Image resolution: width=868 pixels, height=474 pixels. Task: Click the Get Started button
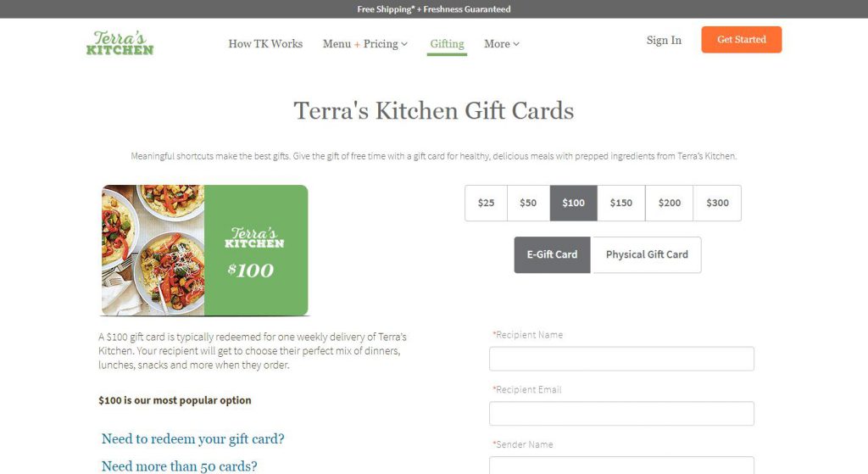pyautogui.click(x=741, y=39)
